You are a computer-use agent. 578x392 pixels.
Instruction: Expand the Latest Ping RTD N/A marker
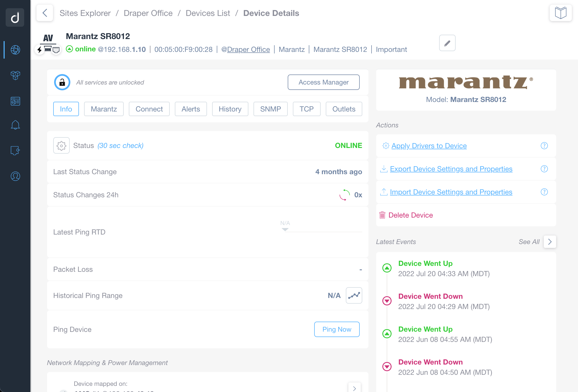pos(285,229)
